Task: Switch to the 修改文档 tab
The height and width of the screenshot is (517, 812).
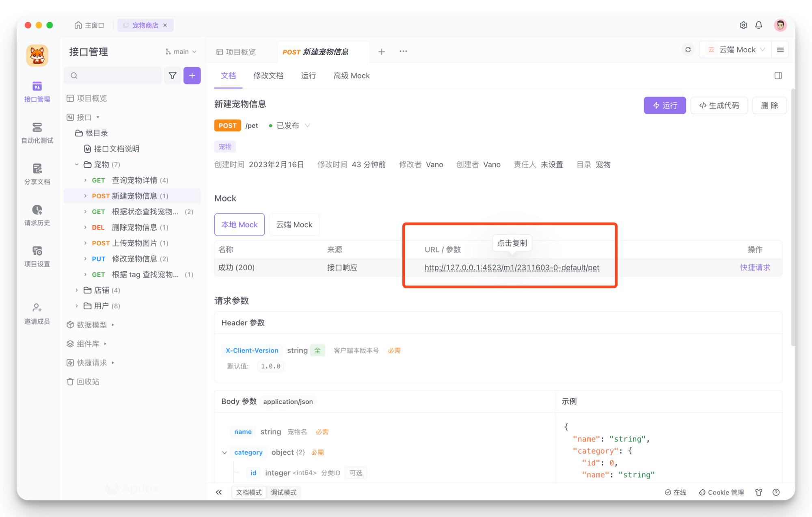Action: tap(268, 76)
